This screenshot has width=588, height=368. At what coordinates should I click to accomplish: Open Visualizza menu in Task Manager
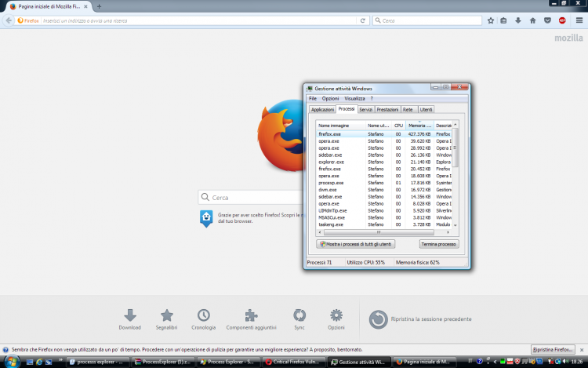(x=354, y=99)
